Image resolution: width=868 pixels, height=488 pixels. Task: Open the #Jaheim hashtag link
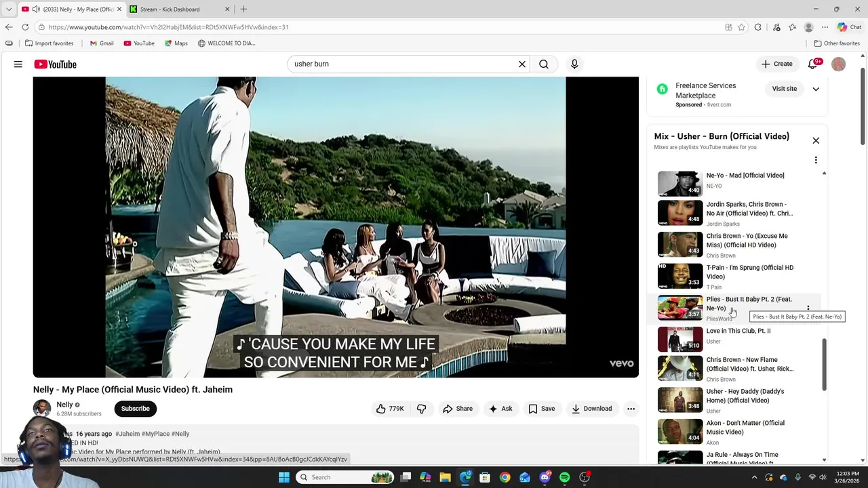click(127, 434)
